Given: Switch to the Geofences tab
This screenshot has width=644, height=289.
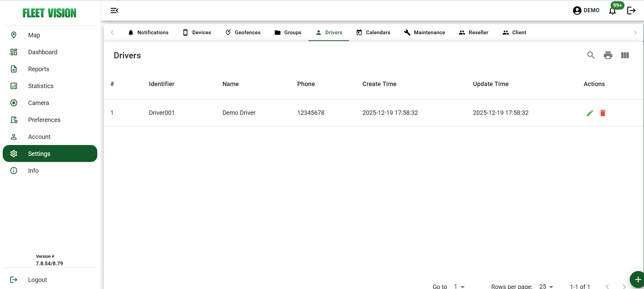Looking at the screenshot, I should [243, 33].
